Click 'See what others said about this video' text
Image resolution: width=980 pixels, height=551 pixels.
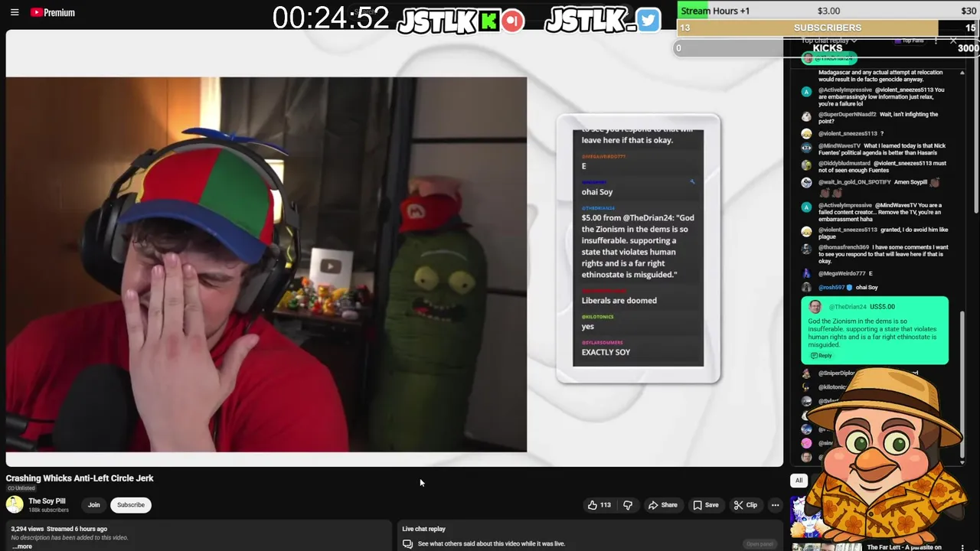point(492,543)
